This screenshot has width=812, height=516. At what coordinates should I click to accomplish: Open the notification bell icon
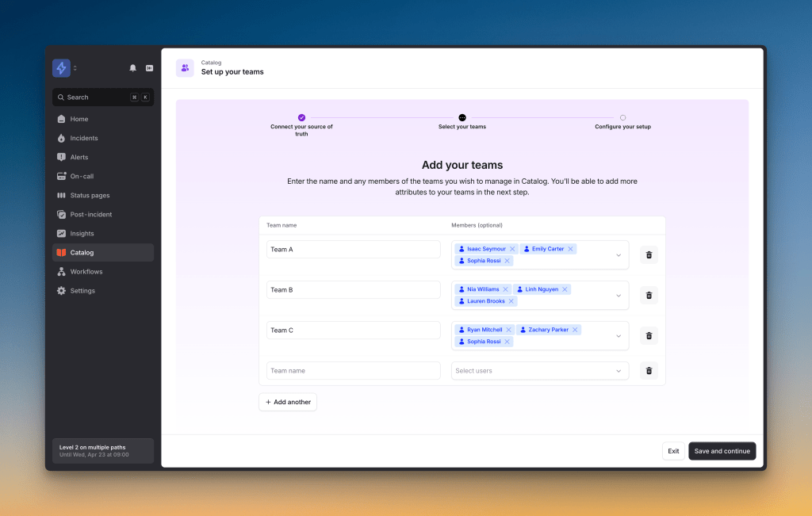[133, 68]
